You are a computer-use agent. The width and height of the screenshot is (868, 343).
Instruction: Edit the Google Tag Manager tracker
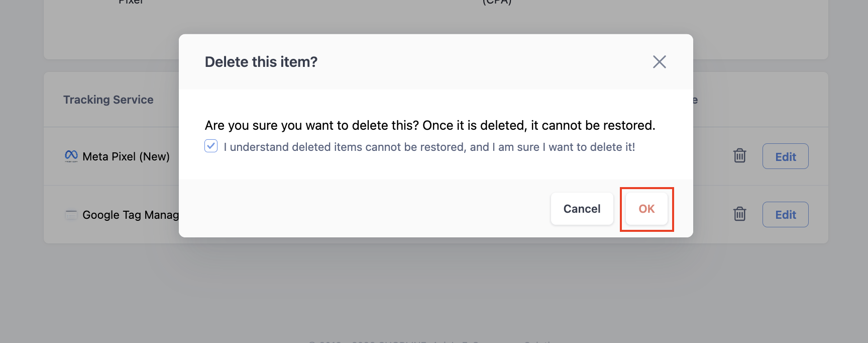[785, 215]
